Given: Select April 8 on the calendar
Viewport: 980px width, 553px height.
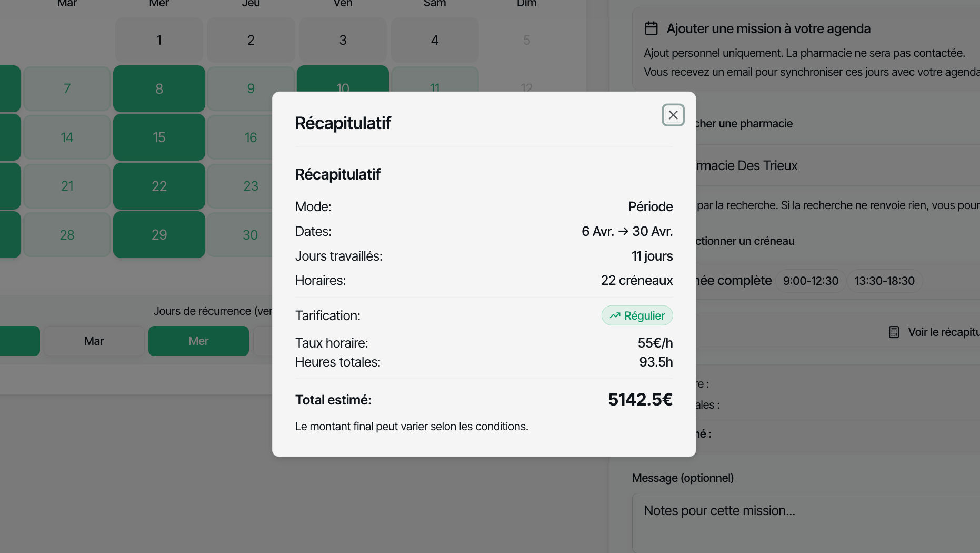Looking at the screenshot, I should coord(159,88).
